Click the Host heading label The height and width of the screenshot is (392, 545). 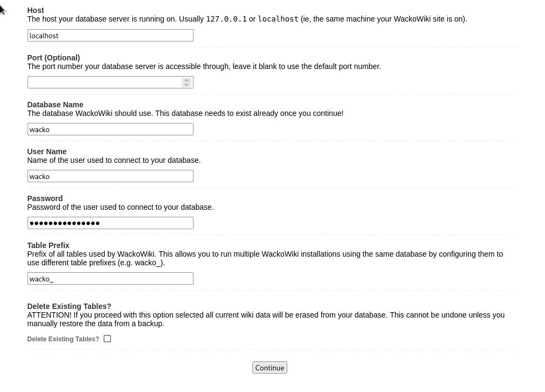[36, 10]
